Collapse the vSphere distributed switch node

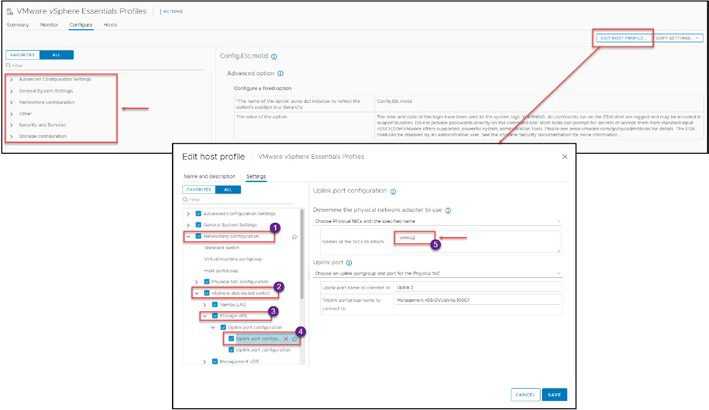pos(197,293)
